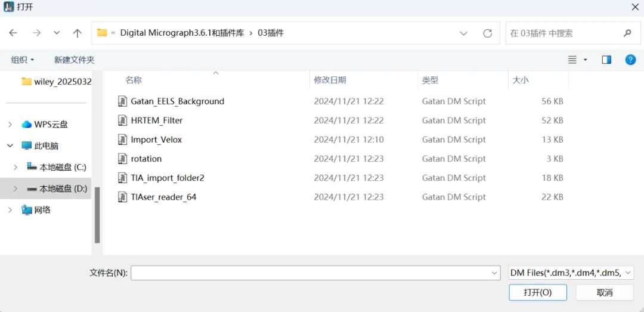
Task: Click the rotation script icon
Action: click(122, 159)
